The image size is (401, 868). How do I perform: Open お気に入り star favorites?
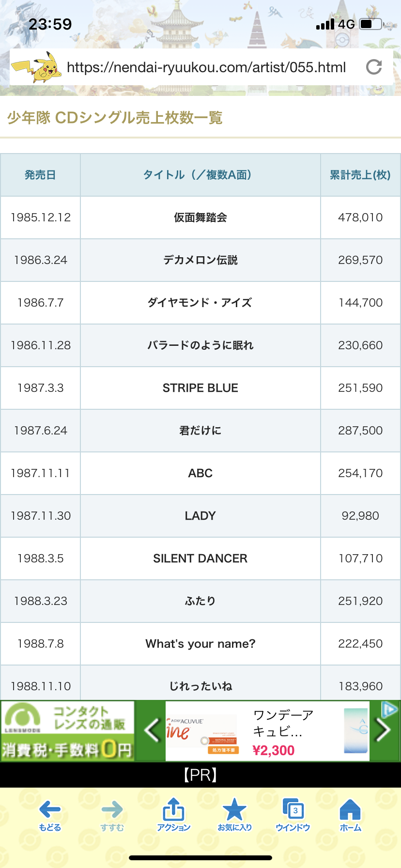(x=235, y=816)
